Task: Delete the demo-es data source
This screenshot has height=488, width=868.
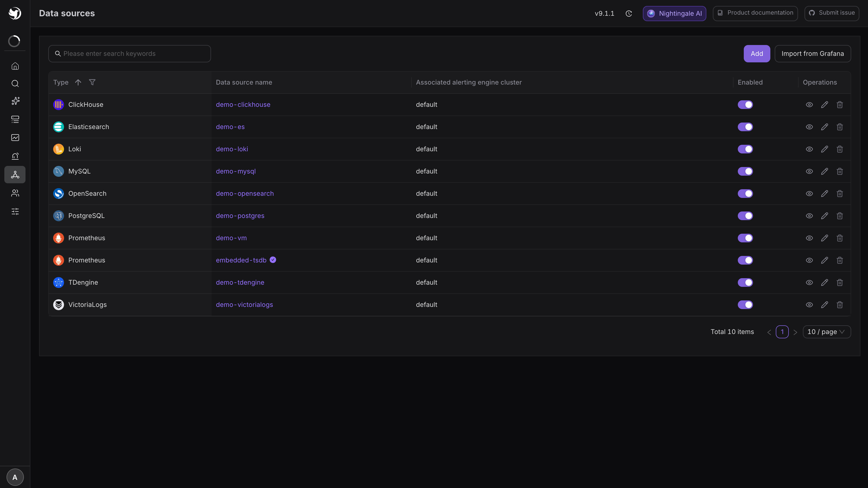Action: [840, 127]
